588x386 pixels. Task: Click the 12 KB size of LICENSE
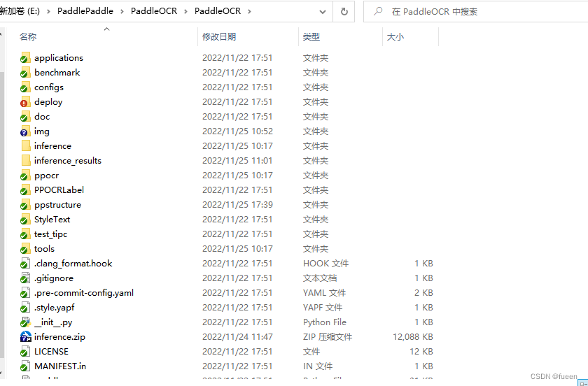421,352
